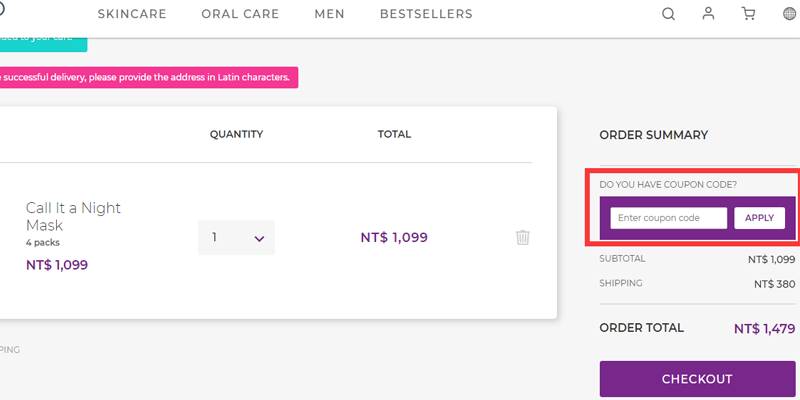Screen dimensions: 800x400
Task: Click the NT$ 1,479 order total amount
Action: tap(765, 328)
